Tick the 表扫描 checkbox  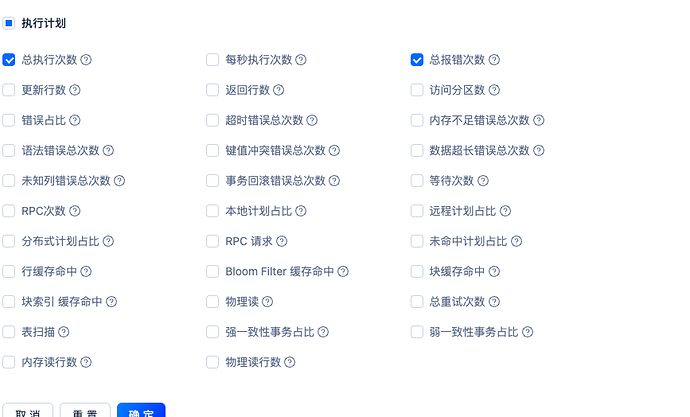coord(9,332)
